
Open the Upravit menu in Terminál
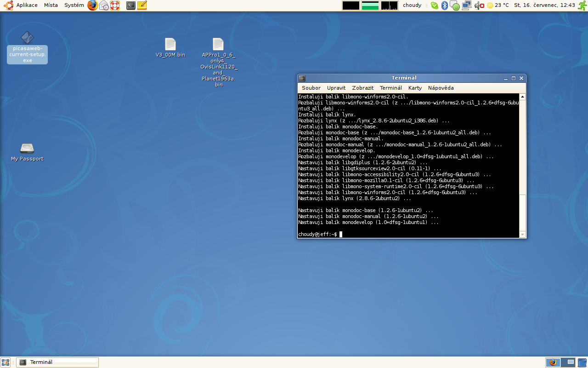click(336, 88)
